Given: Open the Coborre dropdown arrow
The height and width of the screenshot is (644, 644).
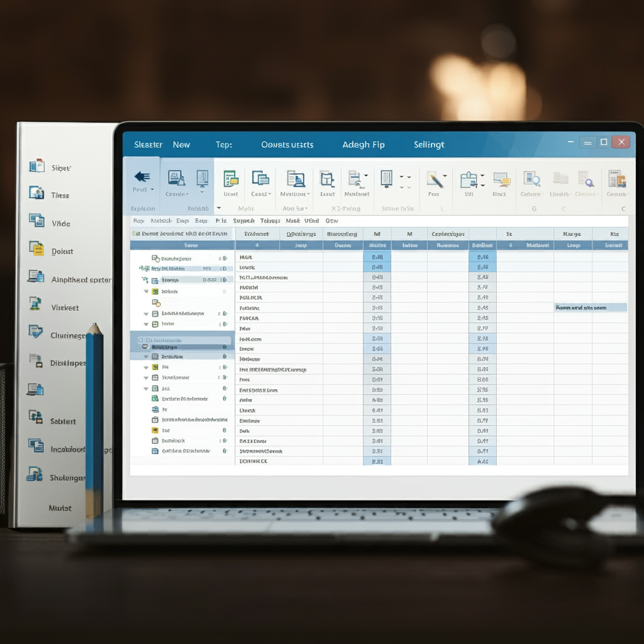Looking at the screenshot, I should tap(543, 194).
